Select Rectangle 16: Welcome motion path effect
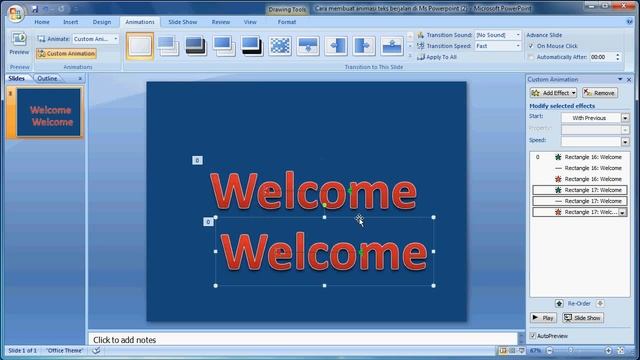 (580, 168)
